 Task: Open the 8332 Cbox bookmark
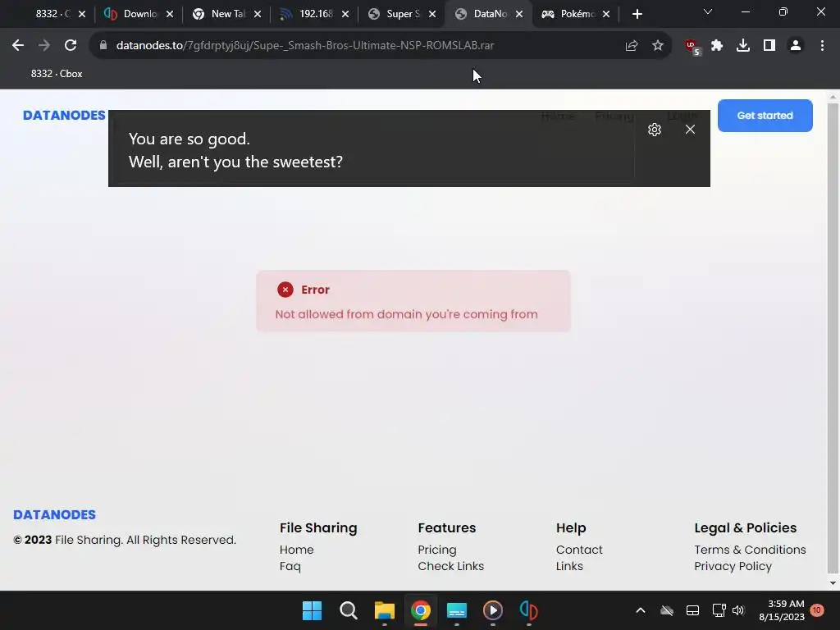click(x=57, y=74)
